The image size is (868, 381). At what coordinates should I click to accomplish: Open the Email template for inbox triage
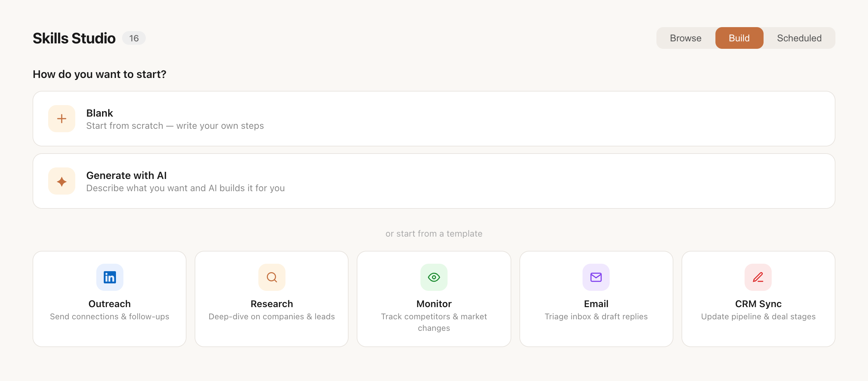596,299
